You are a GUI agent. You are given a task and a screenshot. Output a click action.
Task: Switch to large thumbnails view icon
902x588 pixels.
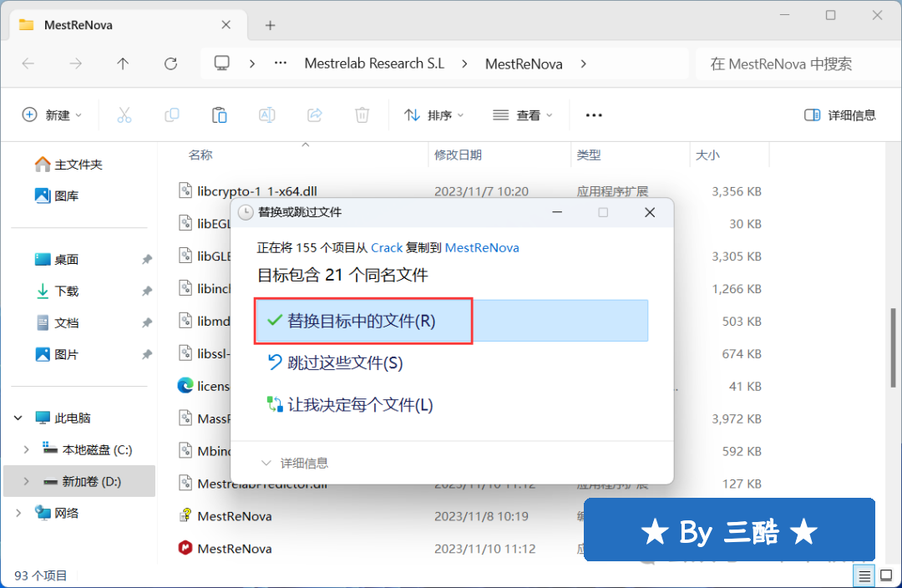886,575
